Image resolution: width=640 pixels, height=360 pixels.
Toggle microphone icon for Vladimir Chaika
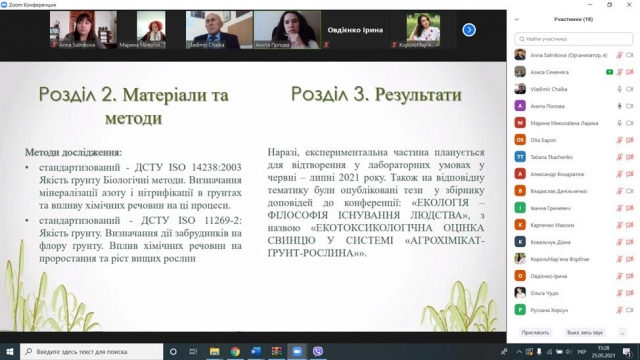pos(619,89)
